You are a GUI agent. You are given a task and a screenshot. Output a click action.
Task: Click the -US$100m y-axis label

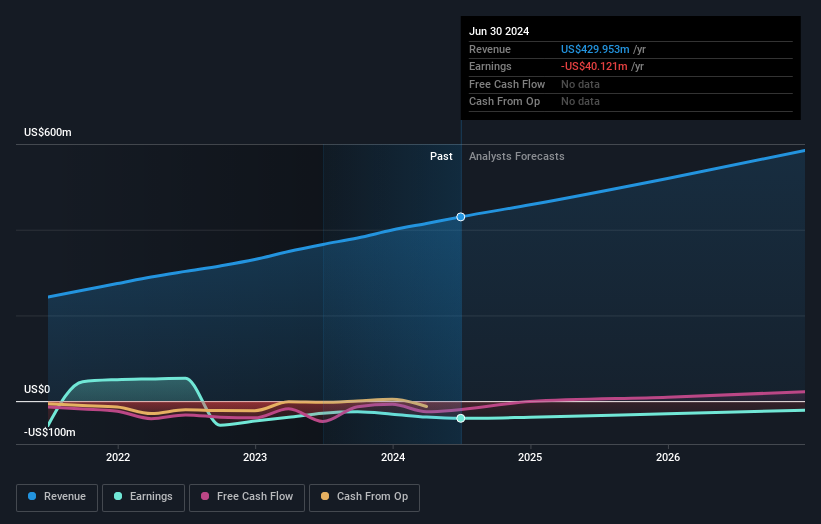click(50, 432)
